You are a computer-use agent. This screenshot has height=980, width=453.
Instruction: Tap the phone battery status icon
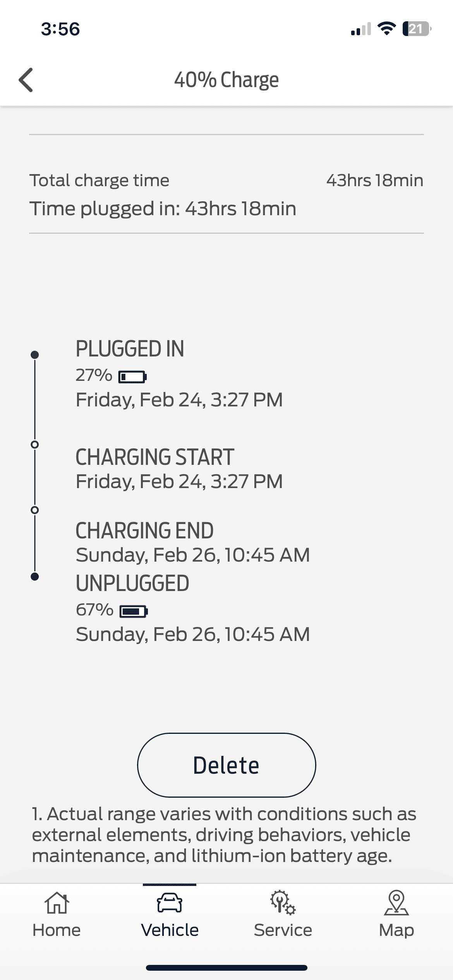click(417, 29)
